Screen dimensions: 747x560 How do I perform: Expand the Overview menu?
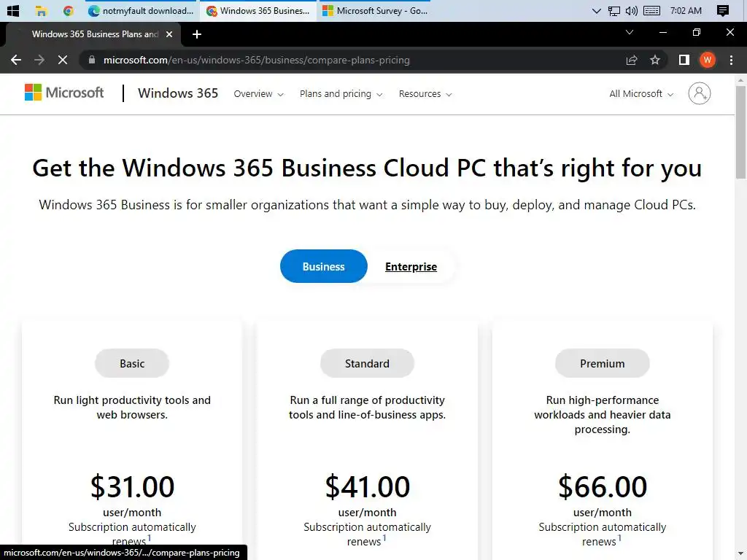[x=259, y=94]
